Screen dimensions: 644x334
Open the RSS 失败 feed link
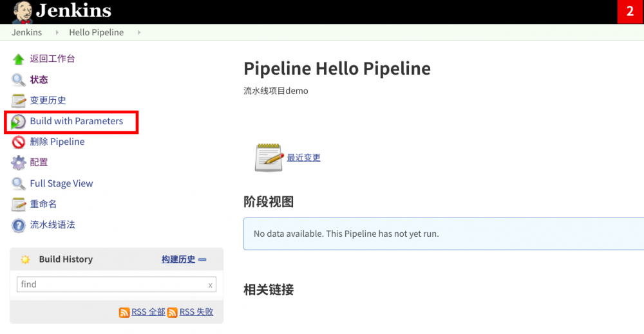[196, 312]
